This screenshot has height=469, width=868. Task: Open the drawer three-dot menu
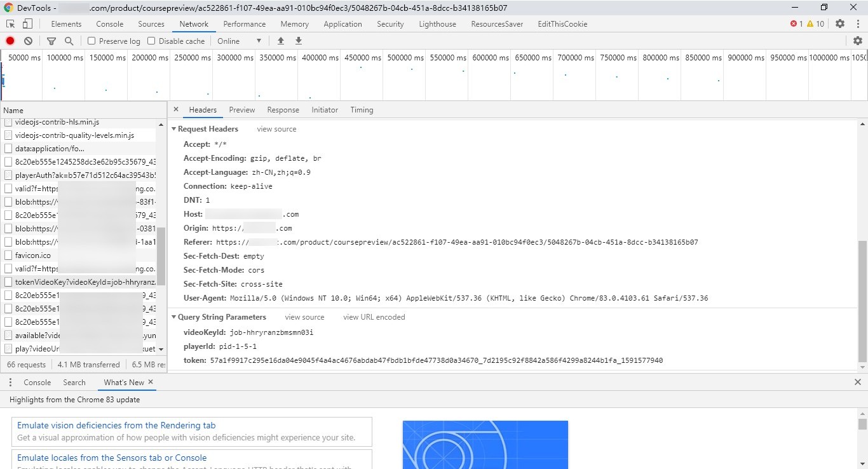click(x=10, y=383)
